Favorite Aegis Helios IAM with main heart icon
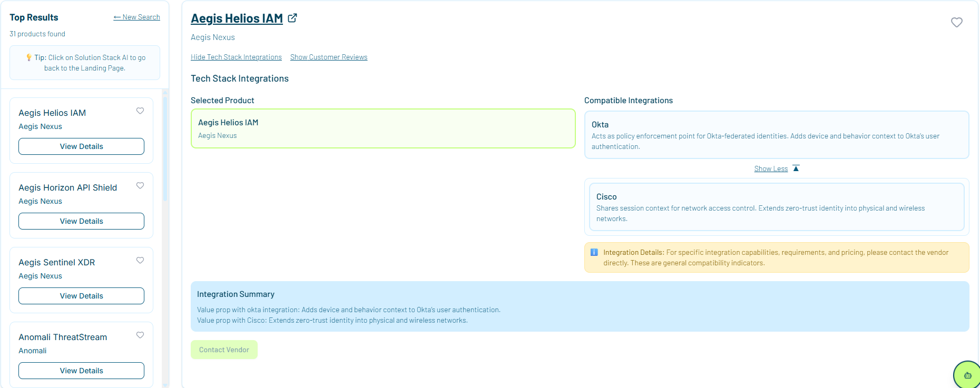This screenshot has width=980, height=388. pos(956,22)
